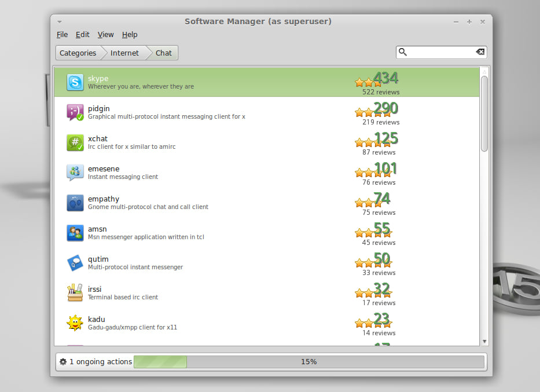Click the 15% progress bar

point(309,362)
